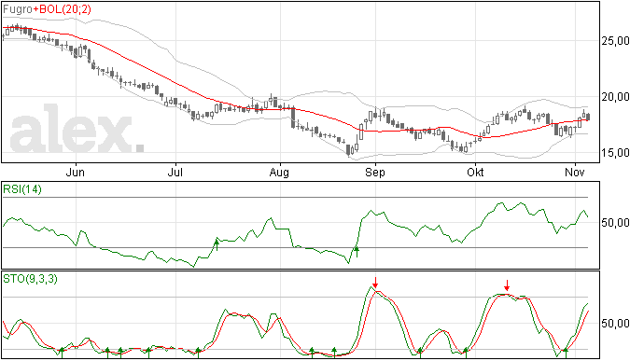Select the Jul month label on time axis

point(175,172)
